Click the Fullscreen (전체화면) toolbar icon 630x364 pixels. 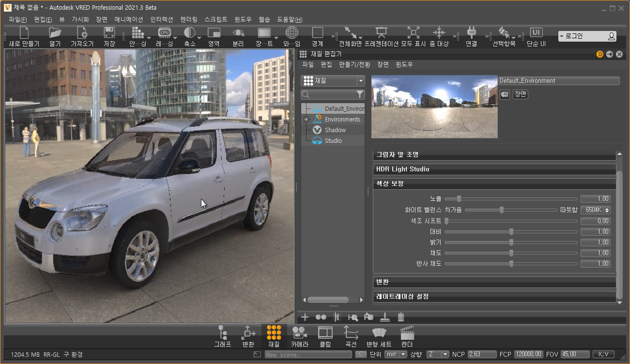coord(351,32)
